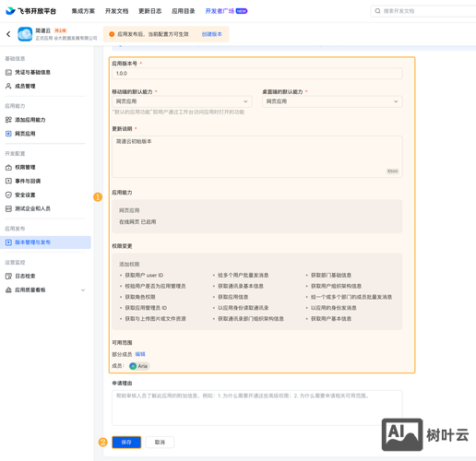Click the 凭证与基础信息 sidebar icon
Image resolution: width=476 pixels, height=461 pixels.
click(x=8, y=72)
